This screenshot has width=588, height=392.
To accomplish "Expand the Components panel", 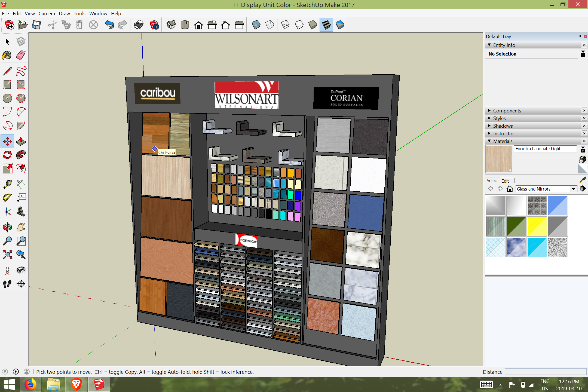I will [507, 111].
